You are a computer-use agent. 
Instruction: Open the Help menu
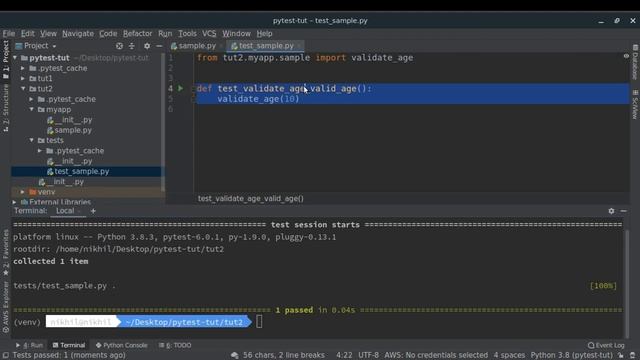pos(264,33)
